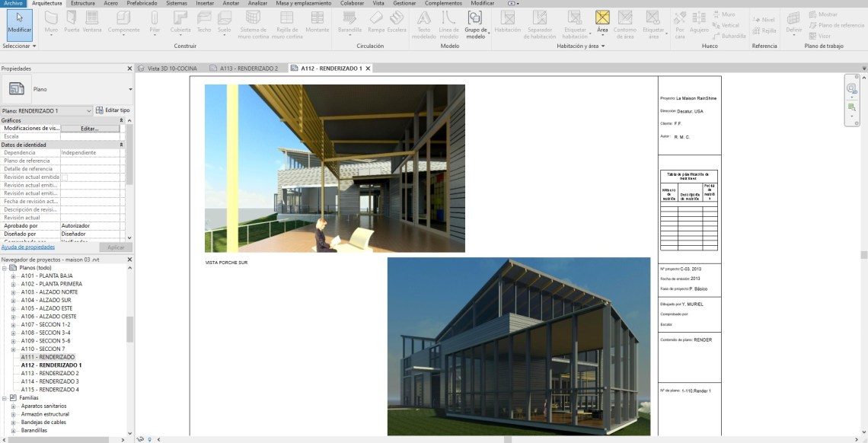Toggle the Revisión actual emitida checkbox
This screenshot has width=868, height=443.
click(x=65, y=177)
